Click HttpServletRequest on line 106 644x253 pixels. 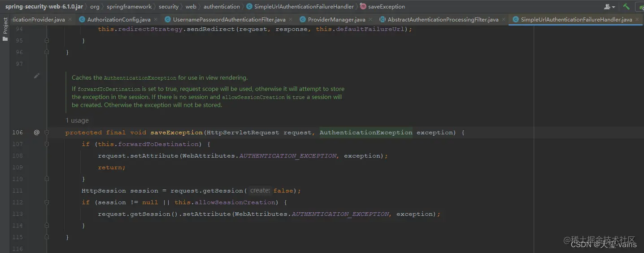pyautogui.click(x=243, y=133)
